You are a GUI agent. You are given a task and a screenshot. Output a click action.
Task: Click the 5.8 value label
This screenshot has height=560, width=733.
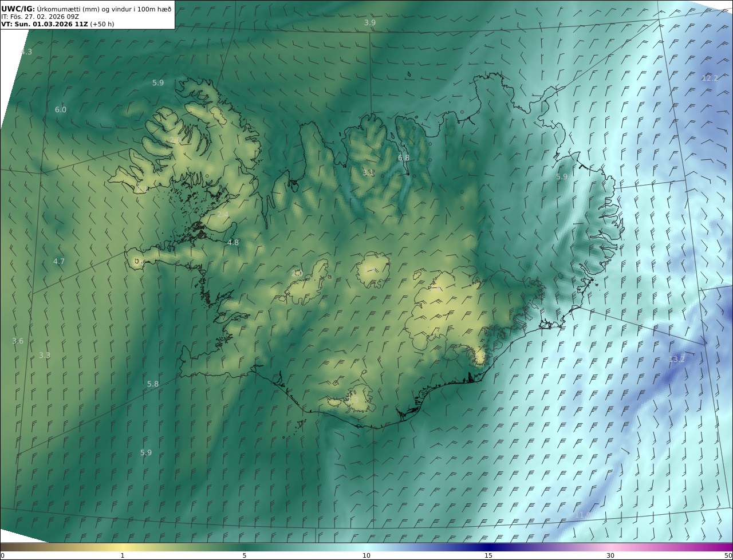[x=153, y=384]
